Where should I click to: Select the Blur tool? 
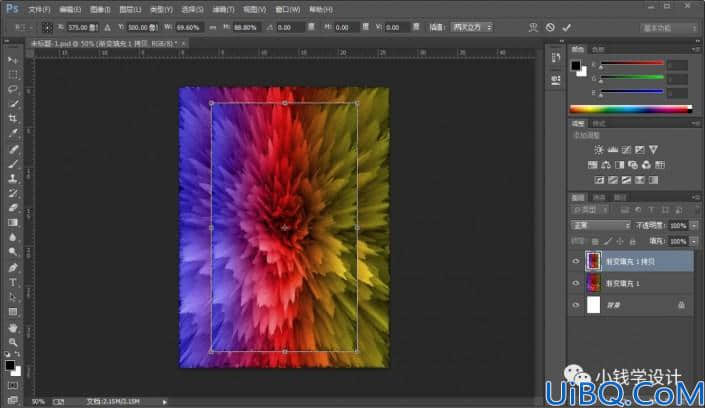click(13, 237)
